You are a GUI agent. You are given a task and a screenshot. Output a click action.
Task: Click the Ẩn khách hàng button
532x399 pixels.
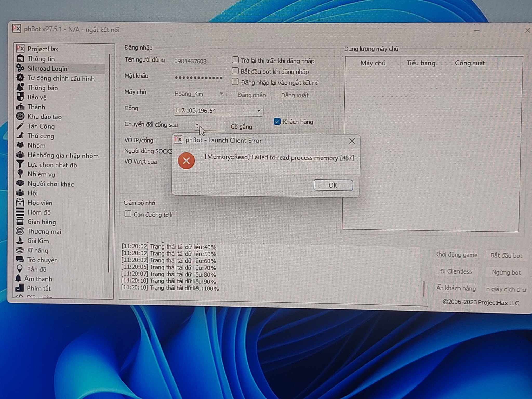coord(456,288)
